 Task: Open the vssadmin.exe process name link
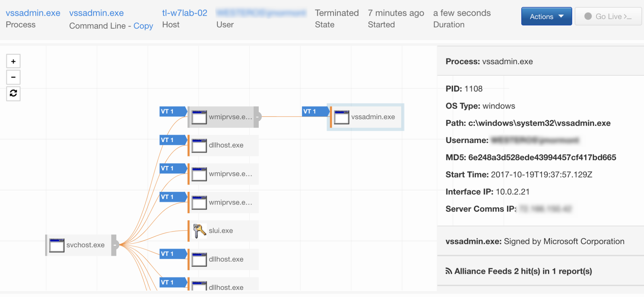click(33, 13)
